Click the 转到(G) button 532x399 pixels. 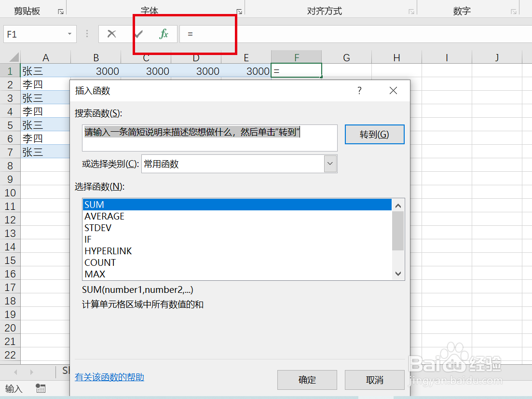click(374, 134)
